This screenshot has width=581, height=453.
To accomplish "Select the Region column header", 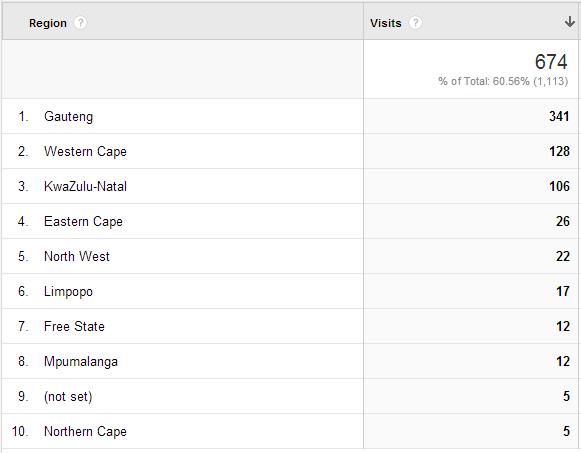I will 48,23.
